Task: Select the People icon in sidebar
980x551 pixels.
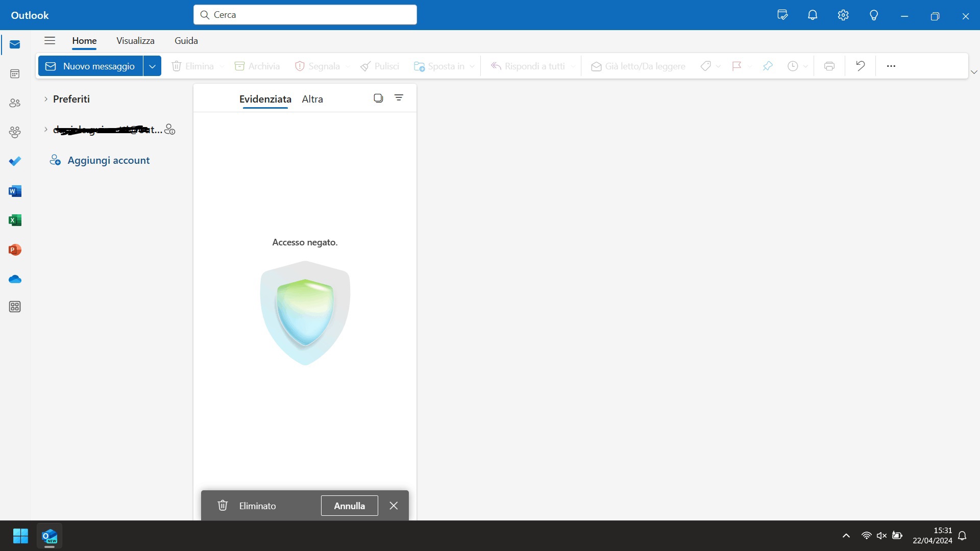Action: (x=15, y=103)
